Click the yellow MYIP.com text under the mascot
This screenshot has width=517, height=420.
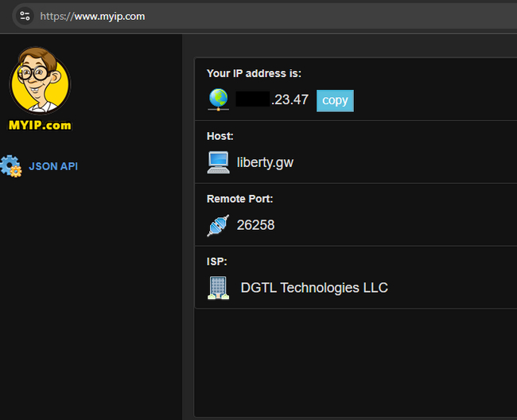(40, 125)
